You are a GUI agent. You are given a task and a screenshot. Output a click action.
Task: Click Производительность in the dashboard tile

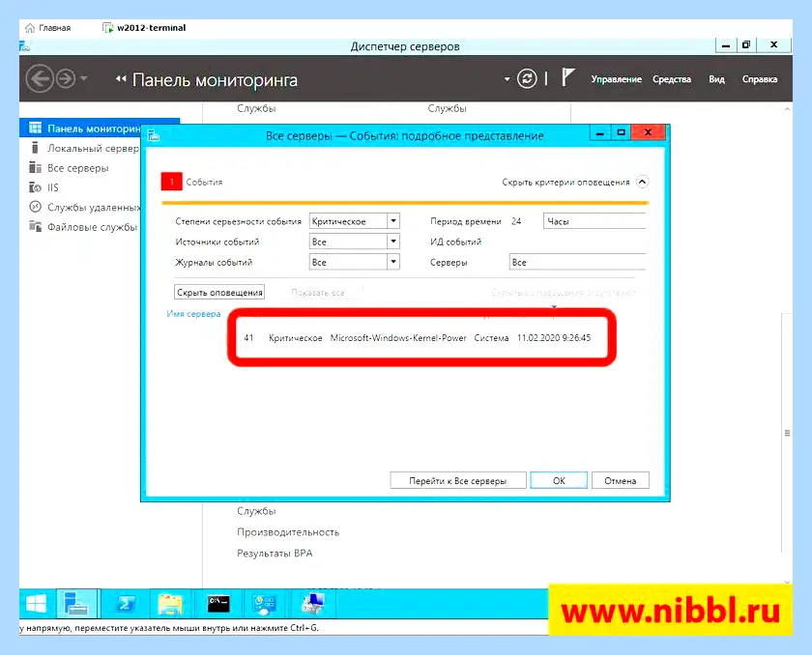[288, 532]
